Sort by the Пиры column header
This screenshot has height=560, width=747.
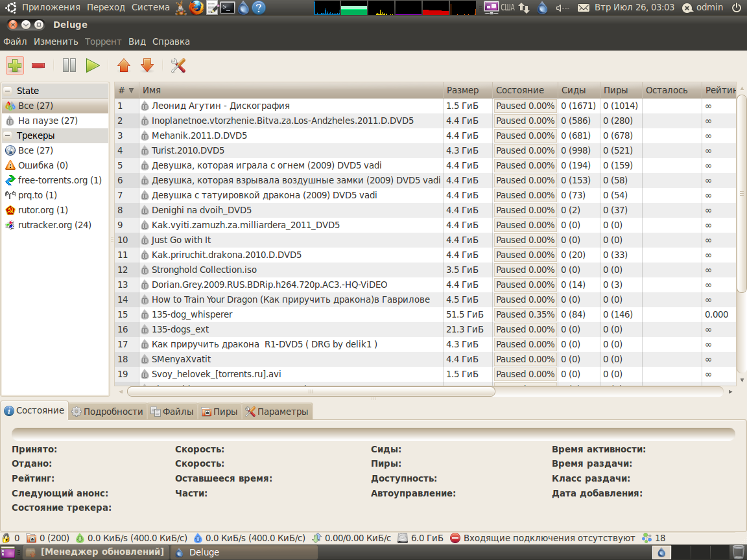[x=621, y=90]
